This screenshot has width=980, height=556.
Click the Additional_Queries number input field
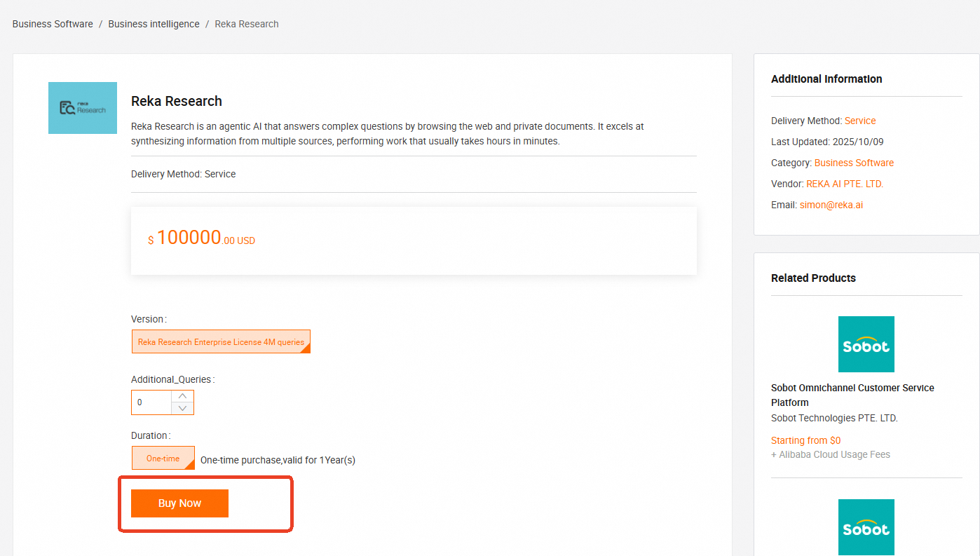coord(151,402)
